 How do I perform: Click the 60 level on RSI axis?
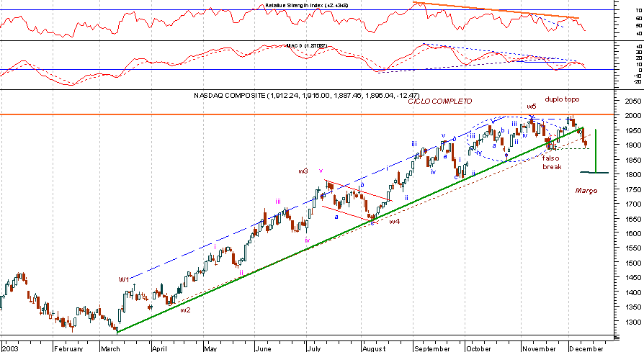[x=639, y=18]
